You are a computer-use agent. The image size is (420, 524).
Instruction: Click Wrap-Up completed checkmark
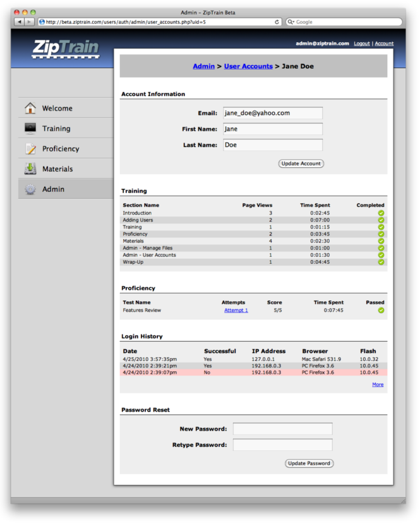381,262
